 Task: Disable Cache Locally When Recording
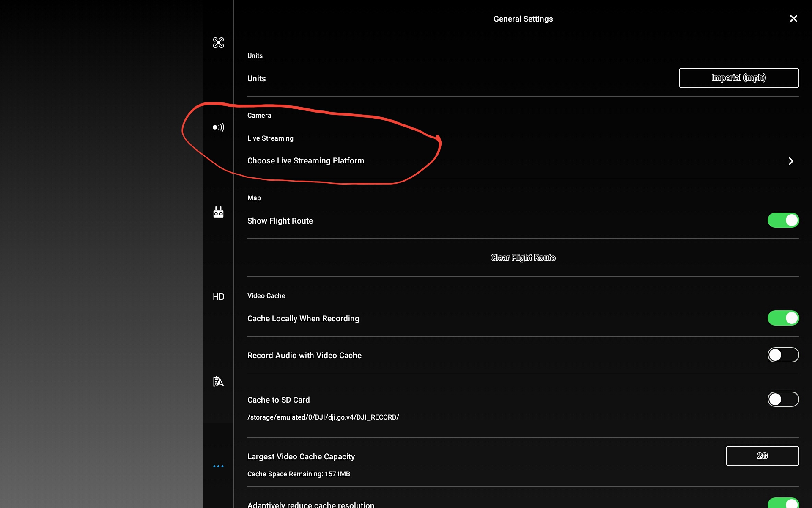[783, 318]
